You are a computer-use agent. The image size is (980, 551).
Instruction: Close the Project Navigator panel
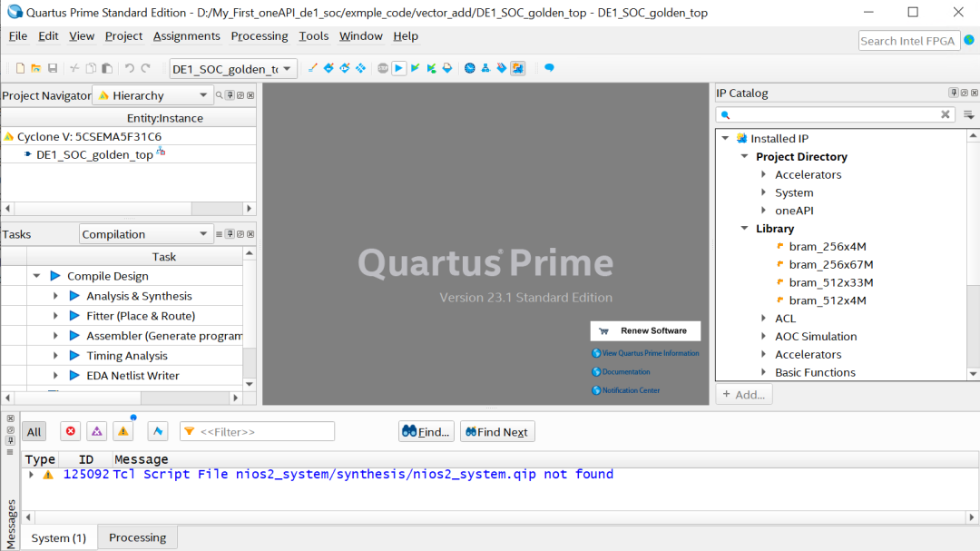[x=250, y=95]
